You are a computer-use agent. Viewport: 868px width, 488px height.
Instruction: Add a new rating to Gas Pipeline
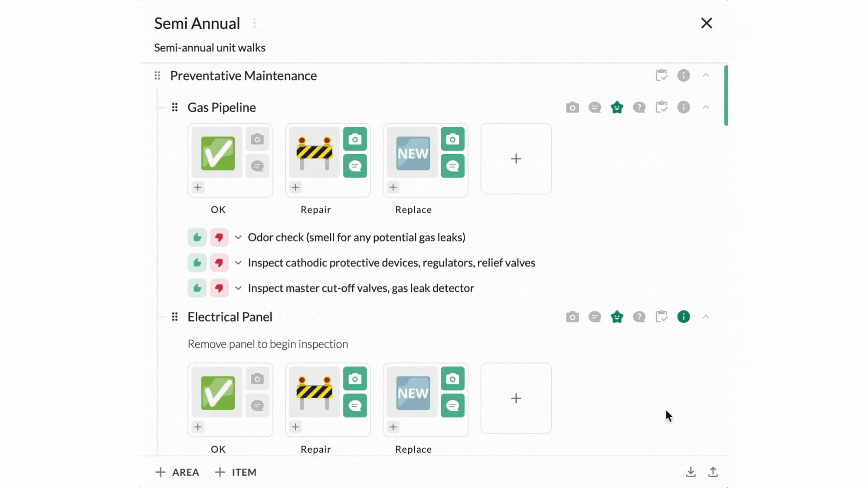516,159
